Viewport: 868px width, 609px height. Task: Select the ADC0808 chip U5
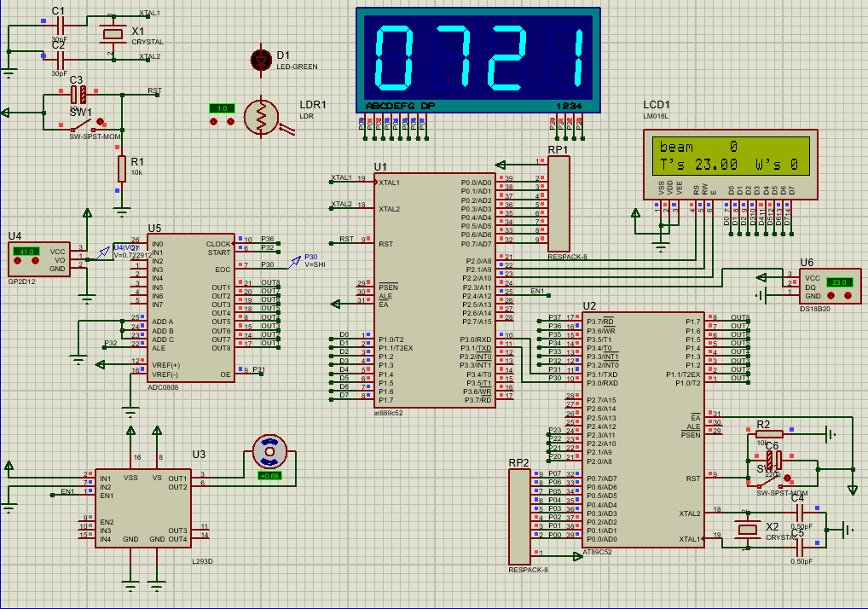191,308
